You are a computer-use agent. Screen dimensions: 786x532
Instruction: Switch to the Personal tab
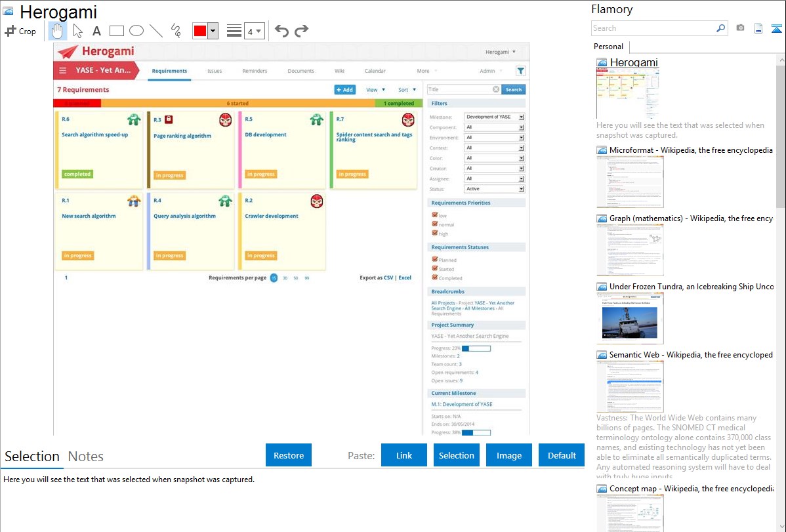coord(609,47)
